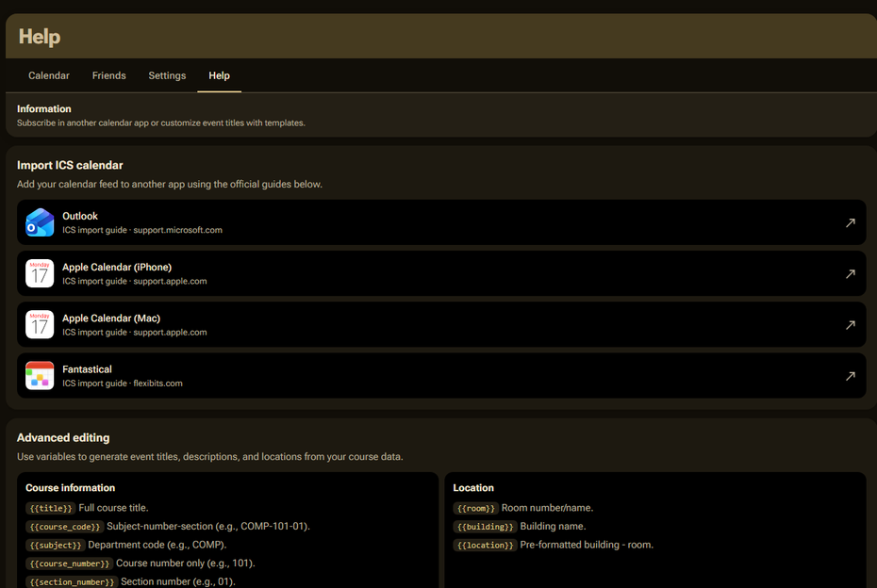The width and height of the screenshot is (877, 588).
Task: Click 'Full course title.' description
Action: coord(113,508)
